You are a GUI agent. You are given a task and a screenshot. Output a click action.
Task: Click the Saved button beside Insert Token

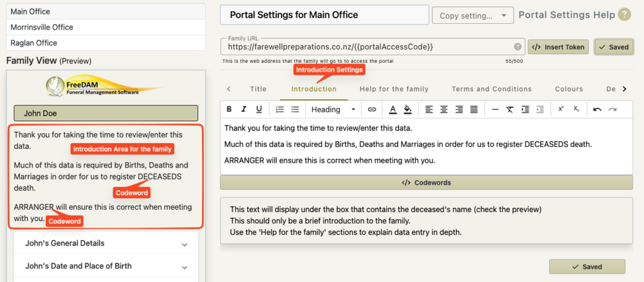pyautogui.click(x=614, y=47)
